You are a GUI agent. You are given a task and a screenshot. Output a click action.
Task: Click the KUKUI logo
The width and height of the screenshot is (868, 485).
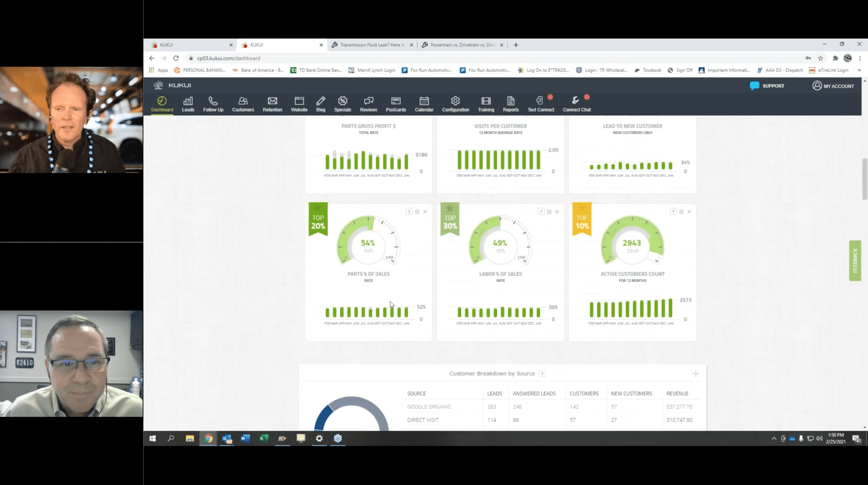172,85
